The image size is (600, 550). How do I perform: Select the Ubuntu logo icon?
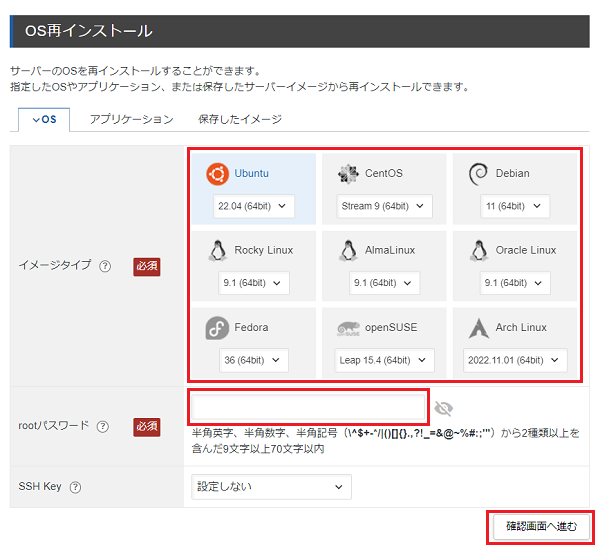point(217,174)
